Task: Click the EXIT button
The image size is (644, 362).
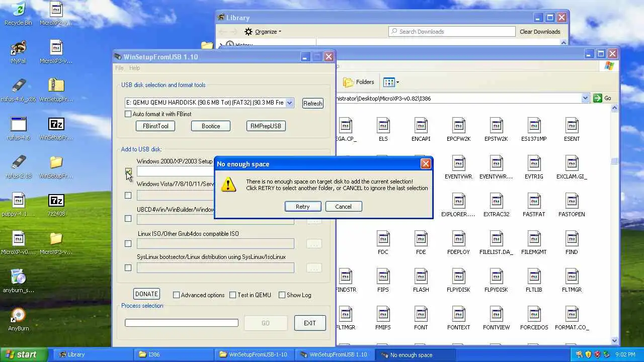Action: 310,323
